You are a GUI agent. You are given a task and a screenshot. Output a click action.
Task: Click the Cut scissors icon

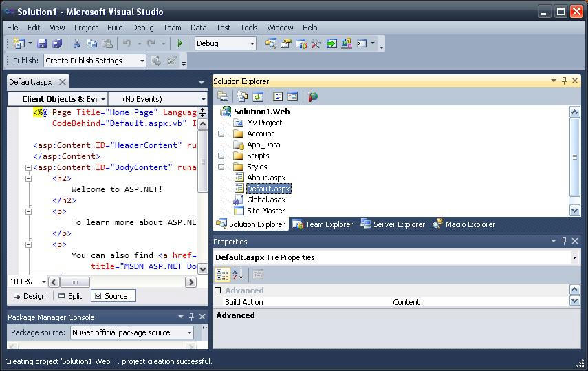click(76, 43)
